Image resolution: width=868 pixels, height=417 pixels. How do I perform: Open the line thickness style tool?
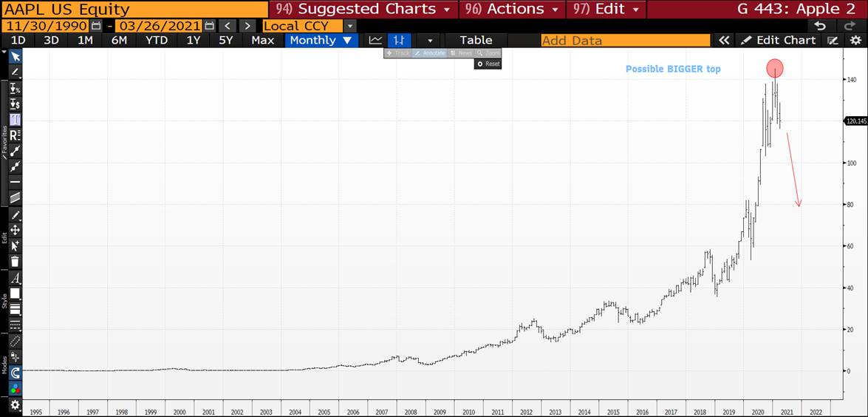(15, 310)
